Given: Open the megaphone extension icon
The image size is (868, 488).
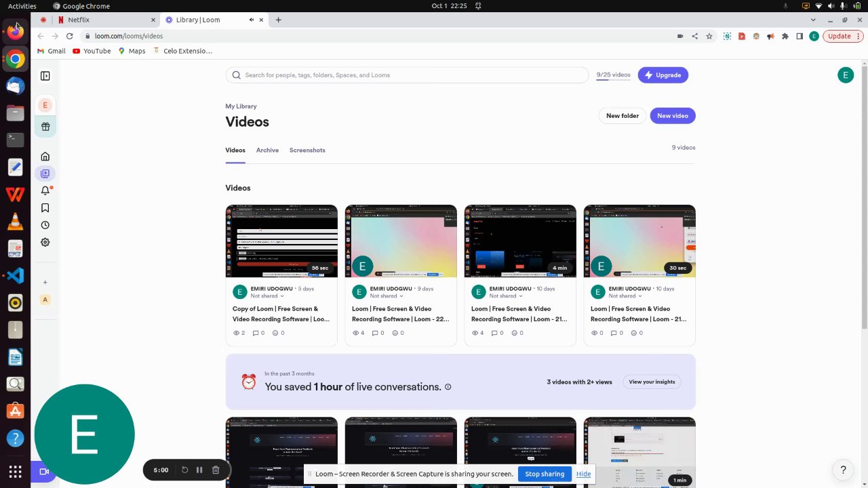Looking at the screenshot, I should point(771,36).
